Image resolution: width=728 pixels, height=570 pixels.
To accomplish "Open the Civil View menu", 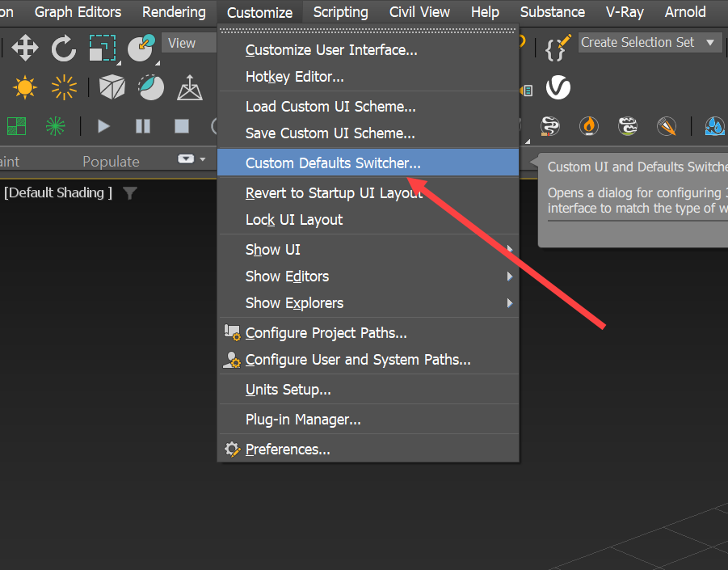I will [419, 11].
